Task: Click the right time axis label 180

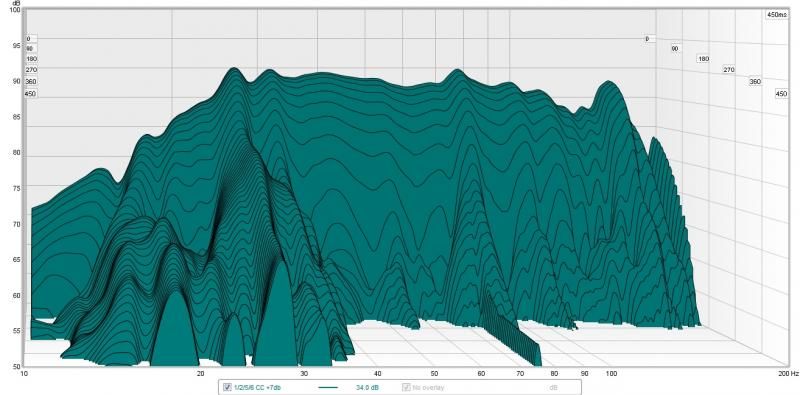Action: click(703, 59)
